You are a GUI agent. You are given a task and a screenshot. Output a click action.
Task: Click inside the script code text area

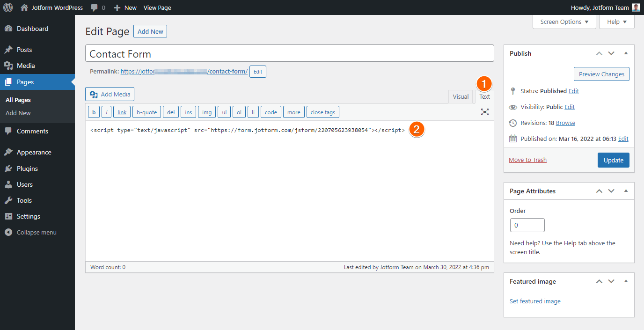(290, 191)
